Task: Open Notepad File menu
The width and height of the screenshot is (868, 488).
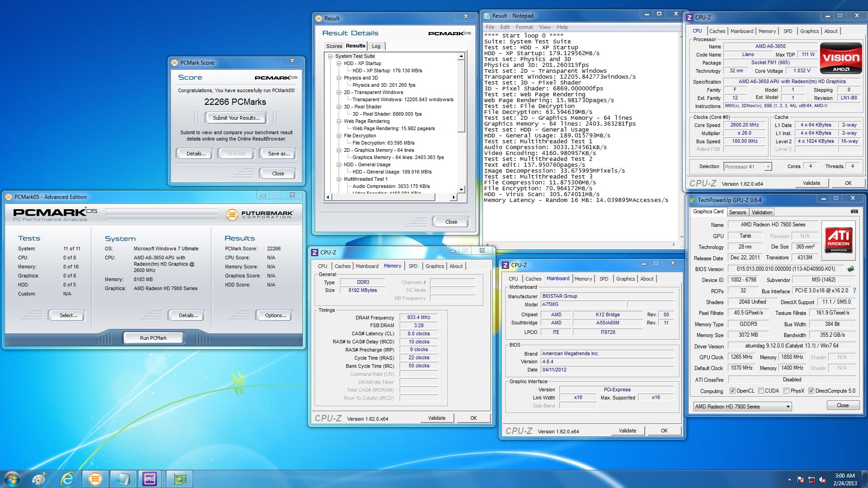Action: click(x=490, y=27)
